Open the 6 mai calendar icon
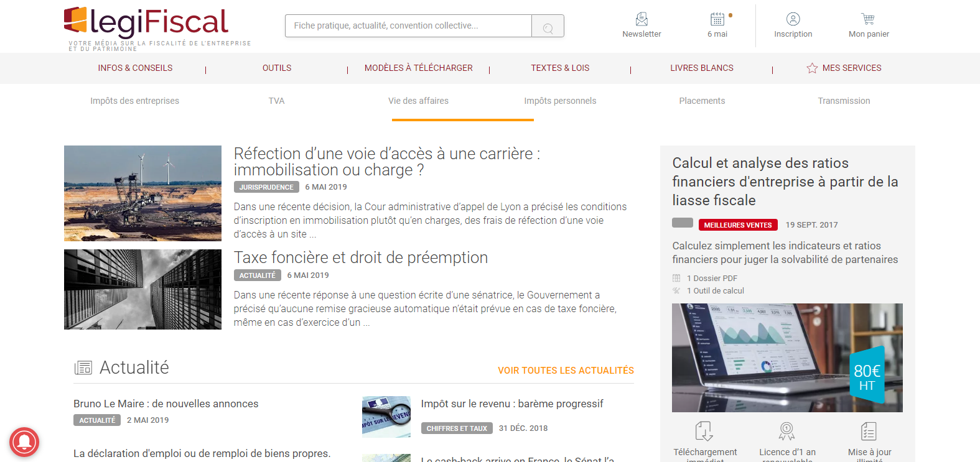The width and height of the screenshot is (980, 462). pos(717,19)
